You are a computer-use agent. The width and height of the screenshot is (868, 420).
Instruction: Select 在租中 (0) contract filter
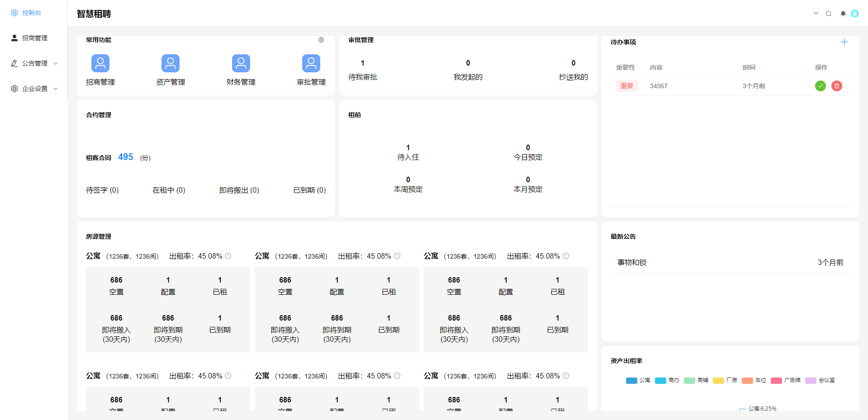(169, 190)
